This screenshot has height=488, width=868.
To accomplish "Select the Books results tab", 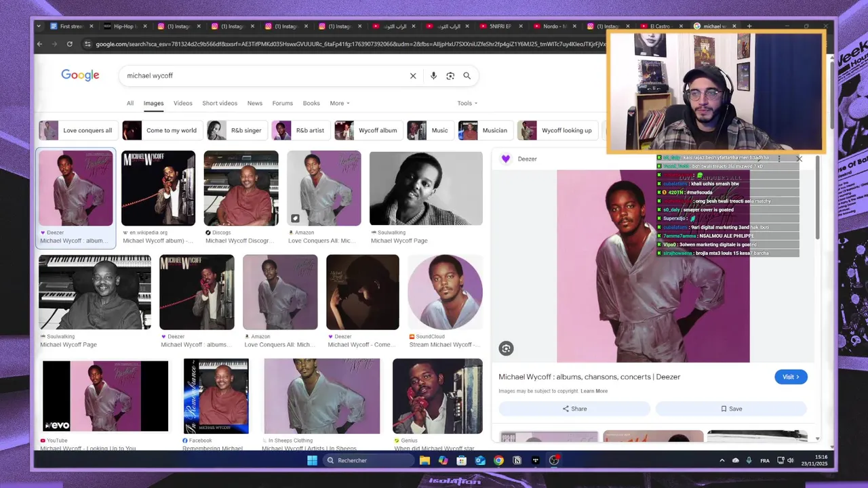I will tap(311, 103).
